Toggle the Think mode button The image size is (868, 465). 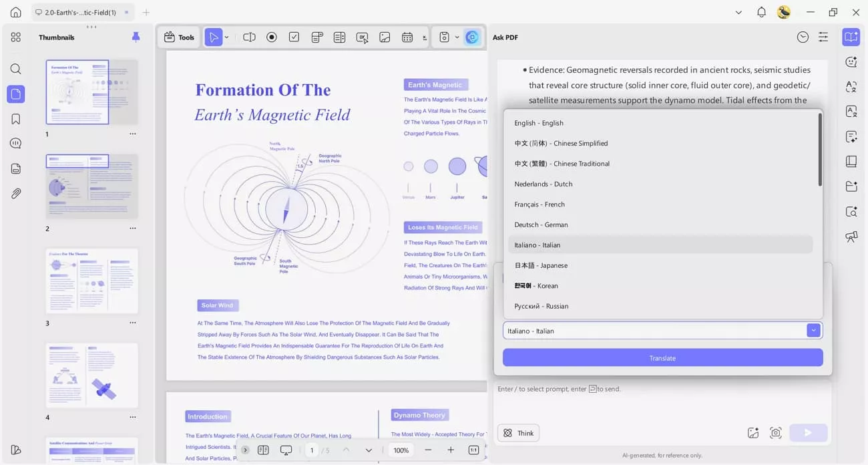(x=519, y=433)
